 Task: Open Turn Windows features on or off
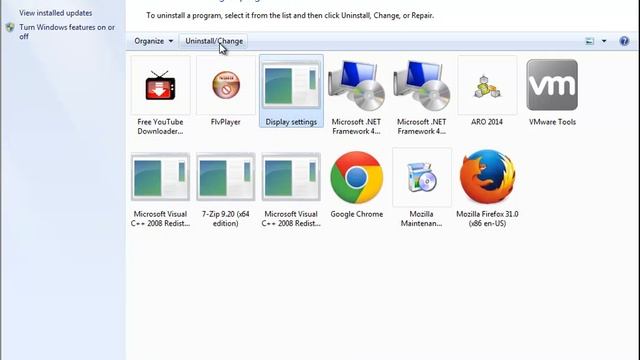tap(67, 32)
